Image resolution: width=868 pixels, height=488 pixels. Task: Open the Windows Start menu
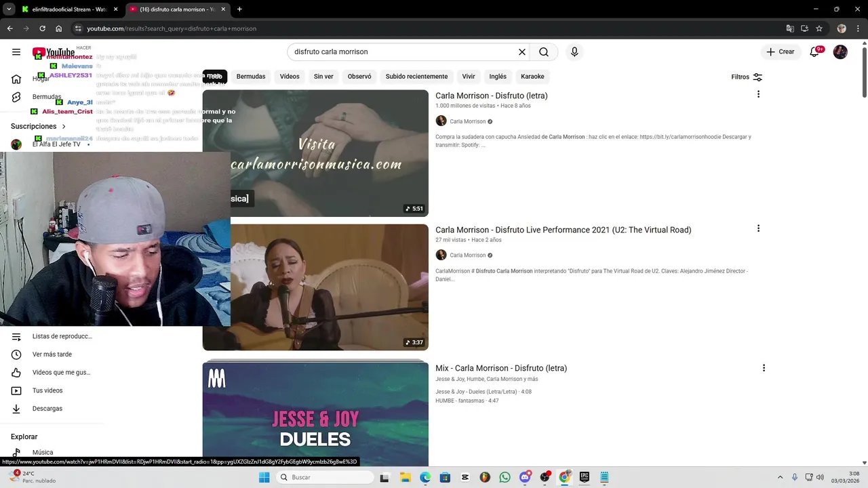(x=264, y=477)
